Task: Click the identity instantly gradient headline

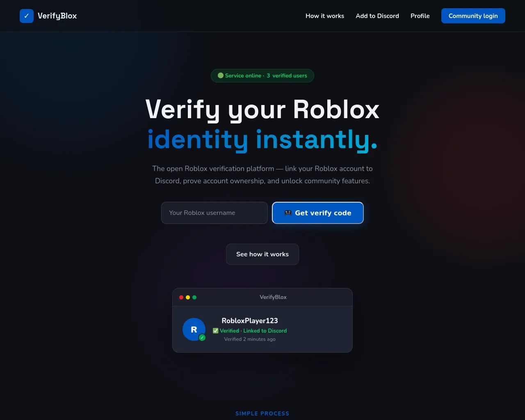Action: [262, 140]
